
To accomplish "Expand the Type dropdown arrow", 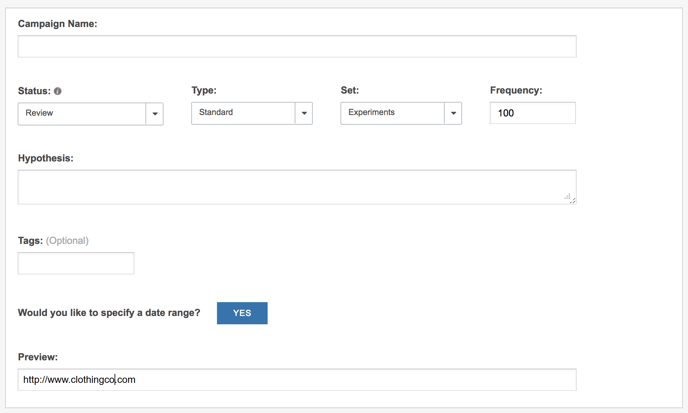I will [x=304, y=113].
